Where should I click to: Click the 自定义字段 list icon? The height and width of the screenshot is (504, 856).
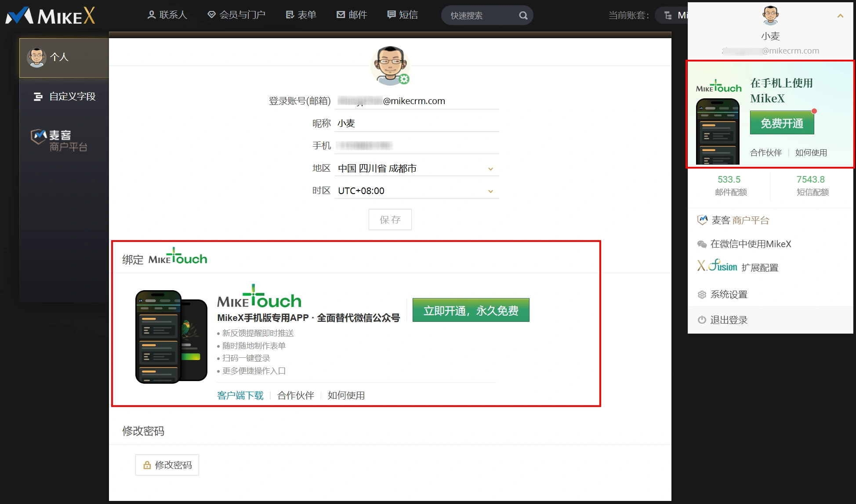point(38,97)
